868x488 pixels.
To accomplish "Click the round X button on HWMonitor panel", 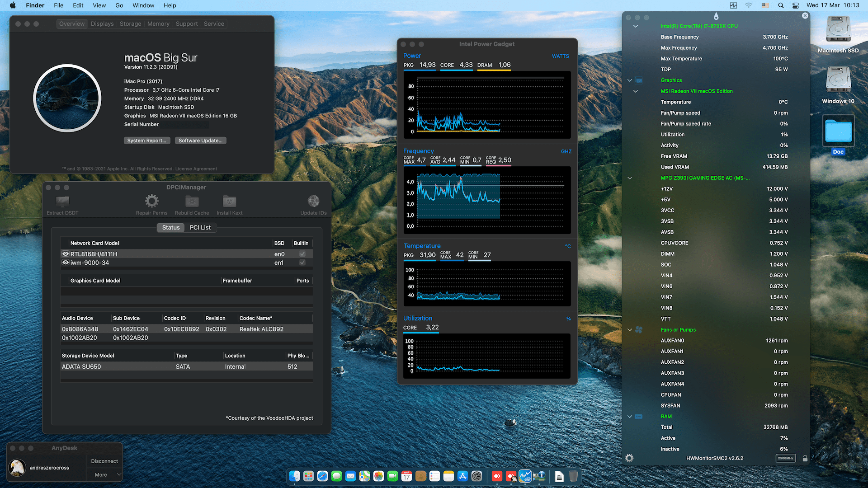I will pyautogui.click(x=805, y=16).
